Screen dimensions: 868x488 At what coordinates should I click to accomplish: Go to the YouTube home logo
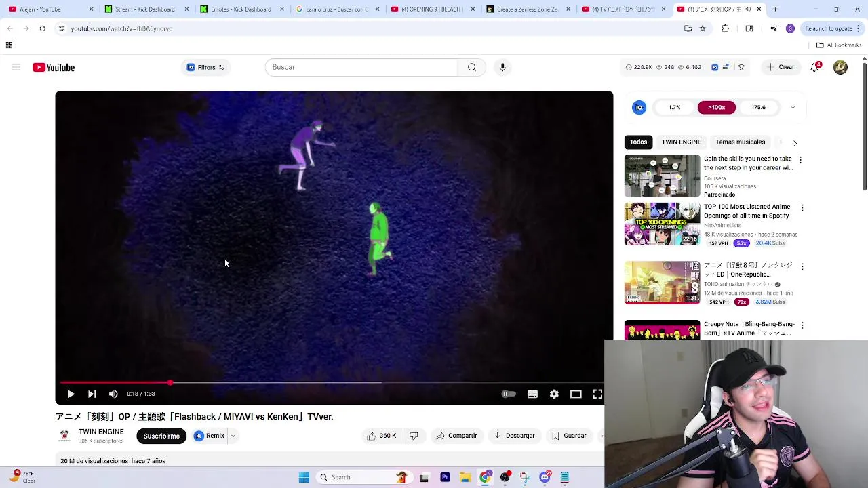[x=54, y=67]
